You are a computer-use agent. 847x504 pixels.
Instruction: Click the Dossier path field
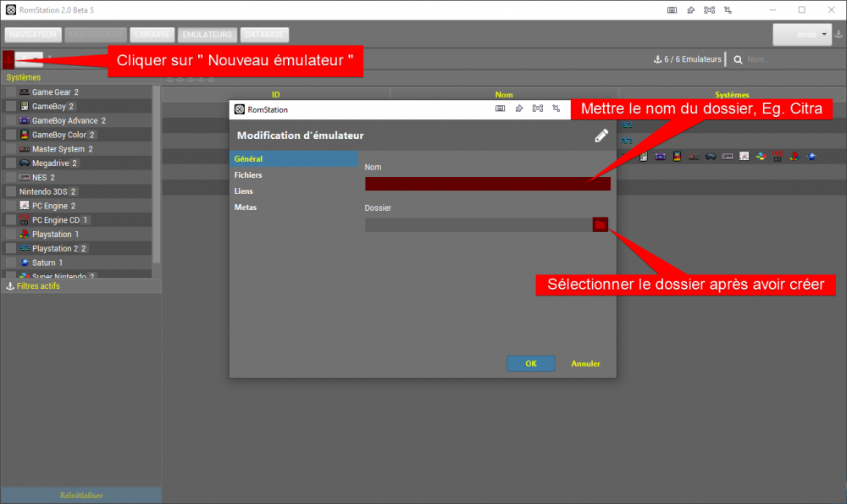[479, 224]
